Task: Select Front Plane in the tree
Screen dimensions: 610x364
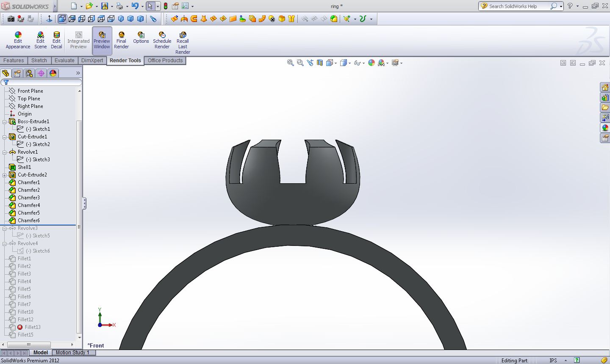Action: coord(30,91)
